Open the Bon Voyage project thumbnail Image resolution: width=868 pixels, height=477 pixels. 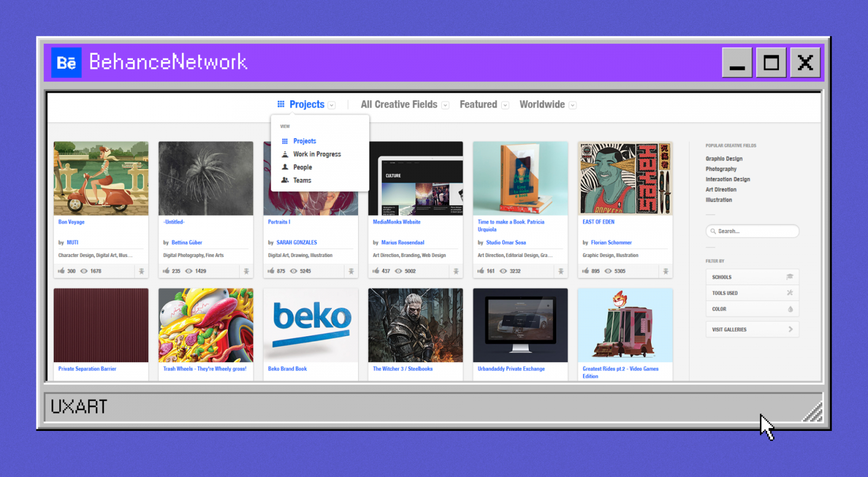pyautogui.click(x=101, y=178)
